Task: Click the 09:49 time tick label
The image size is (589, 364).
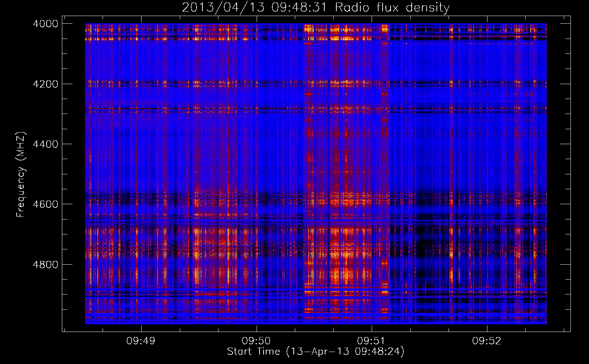Action: [141, 341]
